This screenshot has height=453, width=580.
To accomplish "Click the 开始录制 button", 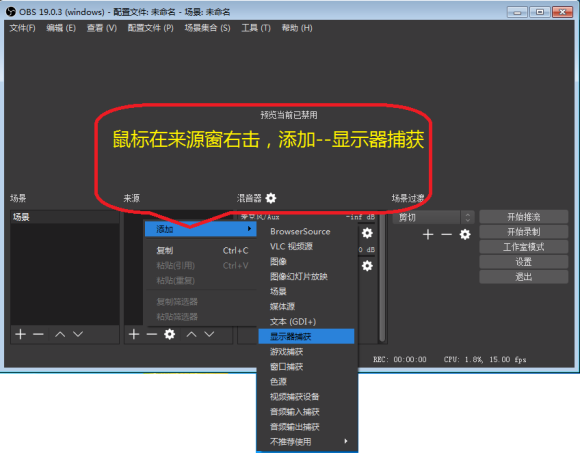I will tap(523, 232).
